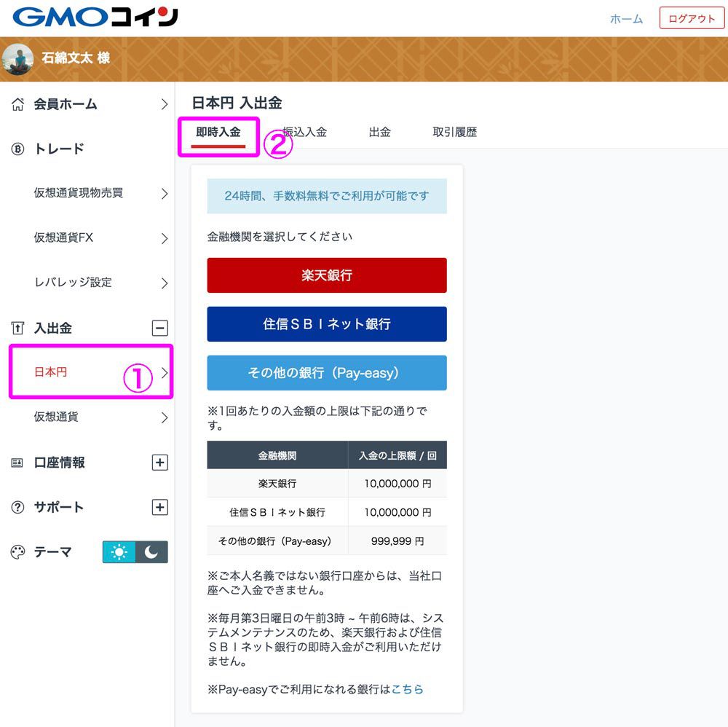Open the user avatar picture
The height and width of the screenshot is (727, 728).
(x=17, y=59)
